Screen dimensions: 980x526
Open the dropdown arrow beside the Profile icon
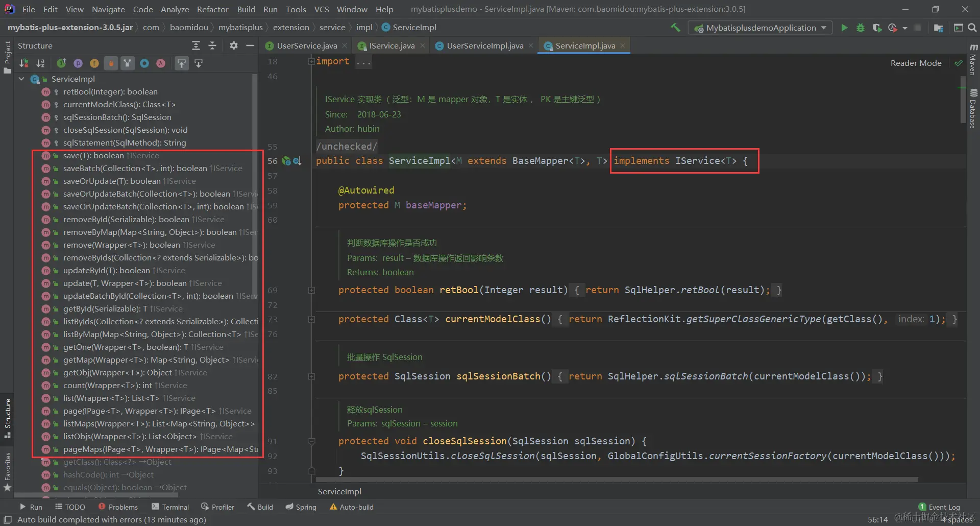click(x=905, y=28)
